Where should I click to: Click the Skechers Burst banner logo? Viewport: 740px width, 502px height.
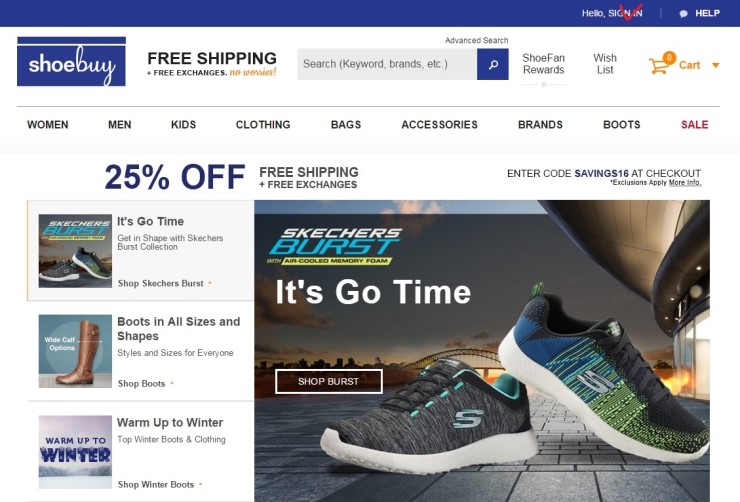(x=335, y=246)
